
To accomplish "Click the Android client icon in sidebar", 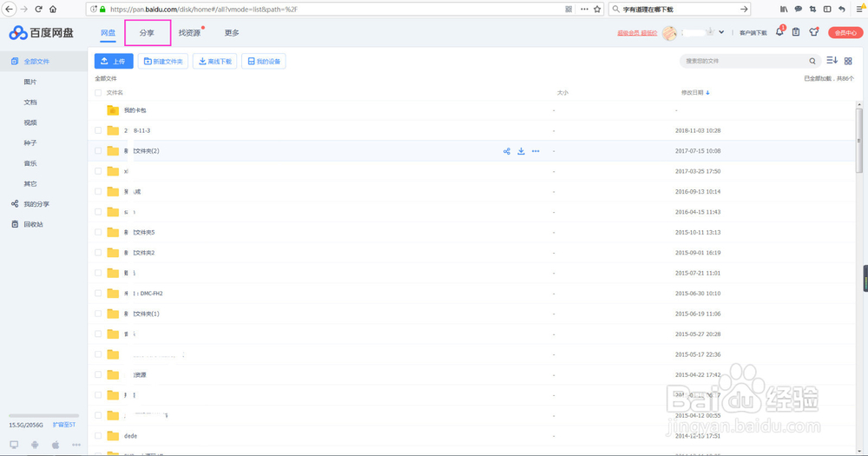I will 35,445.
